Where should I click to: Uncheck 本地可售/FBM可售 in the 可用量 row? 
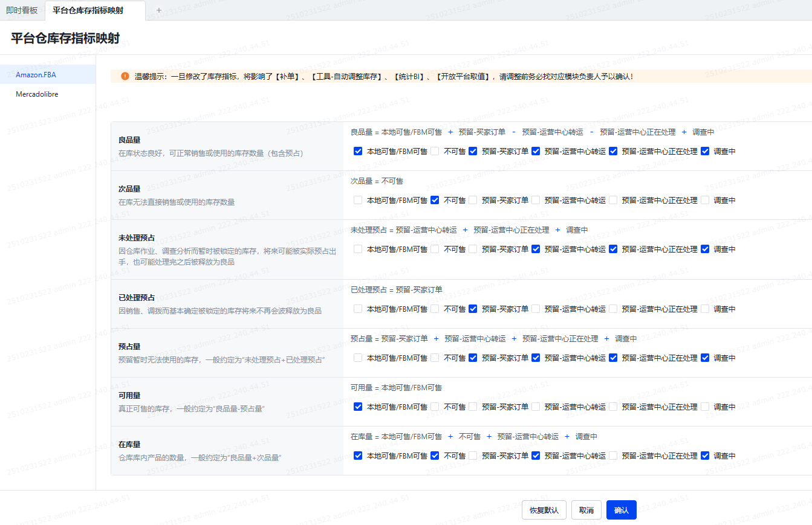coord(358,407)
